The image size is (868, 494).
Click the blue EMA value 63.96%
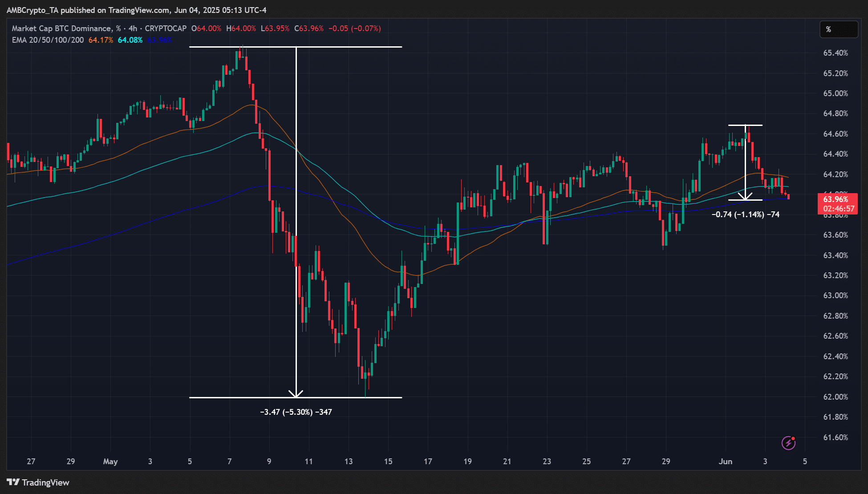pos(159,40)
